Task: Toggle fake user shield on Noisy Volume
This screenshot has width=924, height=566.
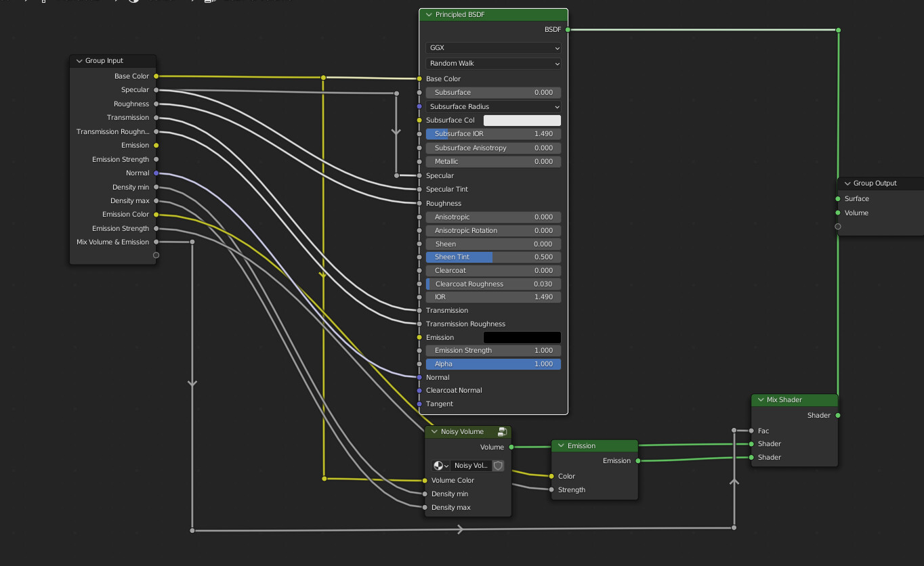Action: tap(498, 466)
